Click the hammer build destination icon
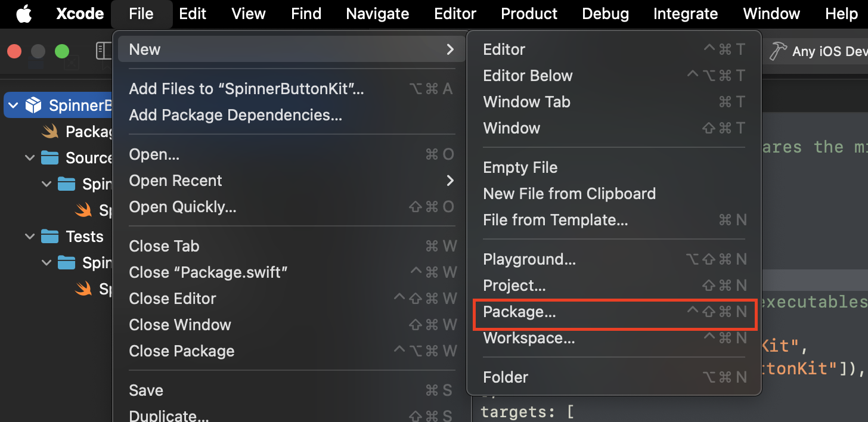This screenshot has height=422, width=868. pyautogui.click(x=777, y=51)
